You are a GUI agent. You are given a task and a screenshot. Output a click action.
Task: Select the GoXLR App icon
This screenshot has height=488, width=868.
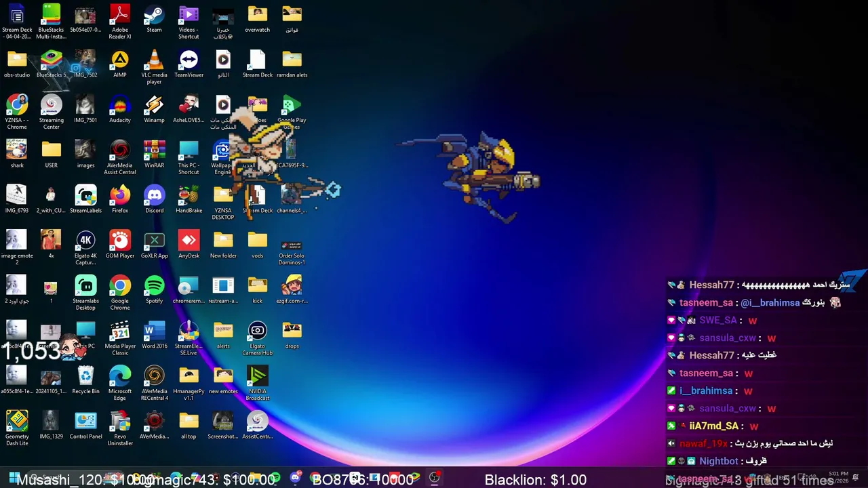coord(154,245)
